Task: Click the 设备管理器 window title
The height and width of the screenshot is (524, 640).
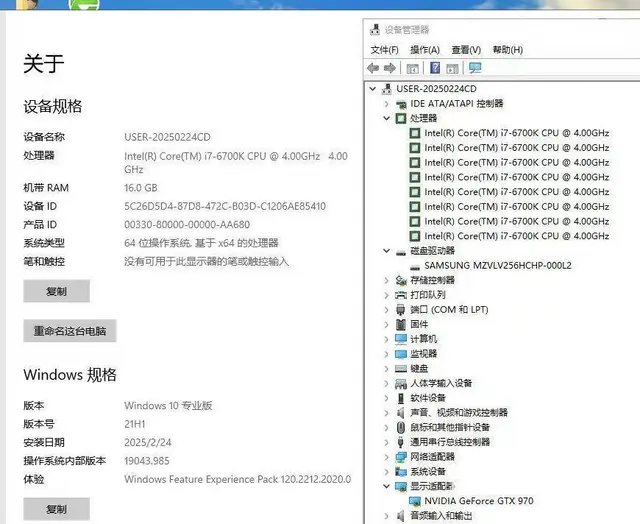Action: tap(407, 30)
